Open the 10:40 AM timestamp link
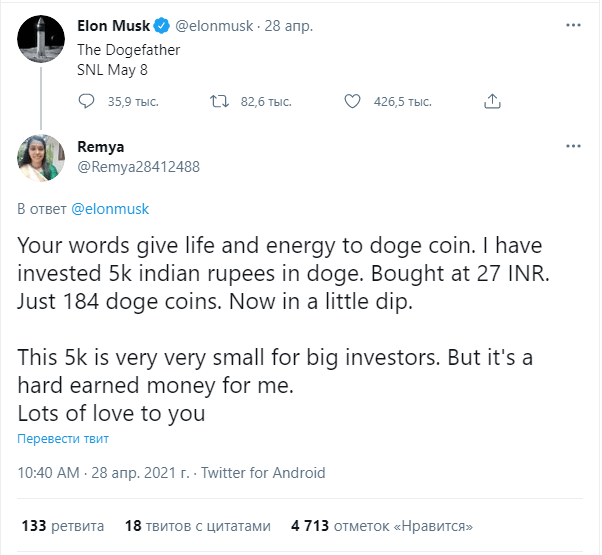Viewport: 602px width, 555px height. pyautogui.click(x=48, y=473)
